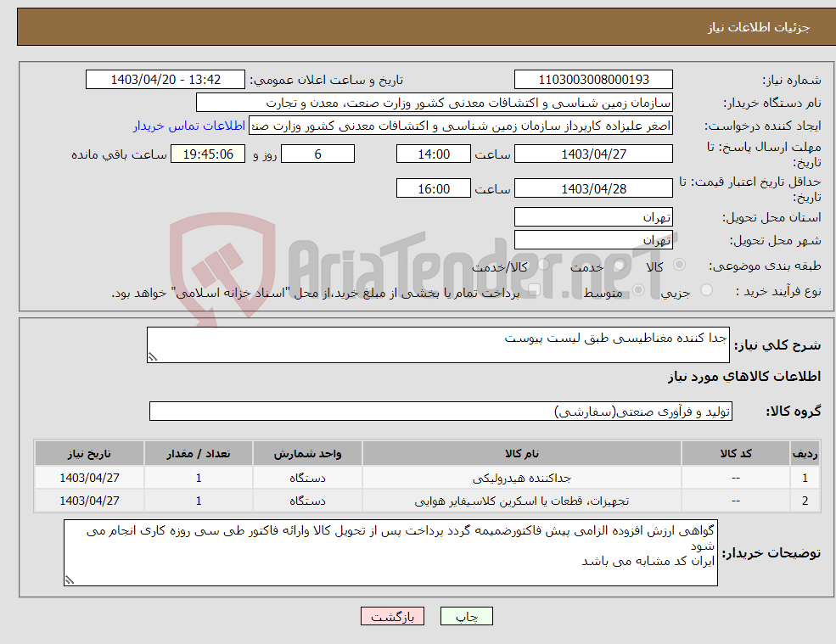This screenshot has height=644, width=836.
Task: Click the buyer organization name field
Action: (434, 103)
